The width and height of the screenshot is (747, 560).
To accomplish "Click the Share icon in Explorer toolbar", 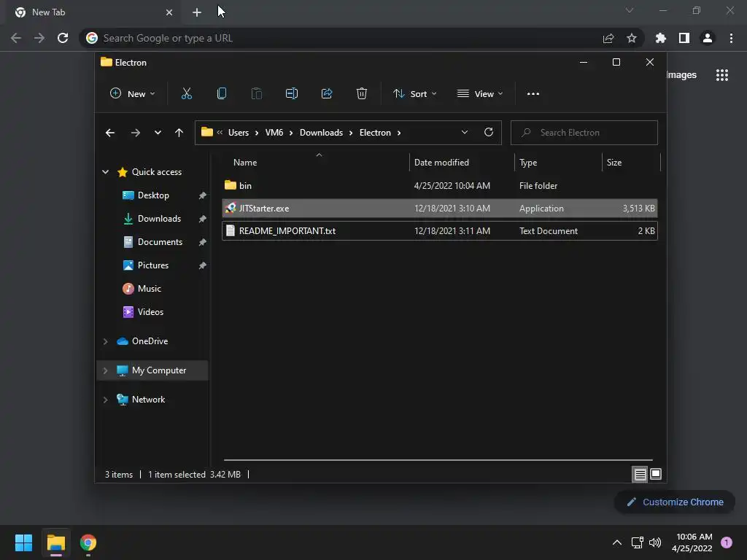I will coord(327,94).
